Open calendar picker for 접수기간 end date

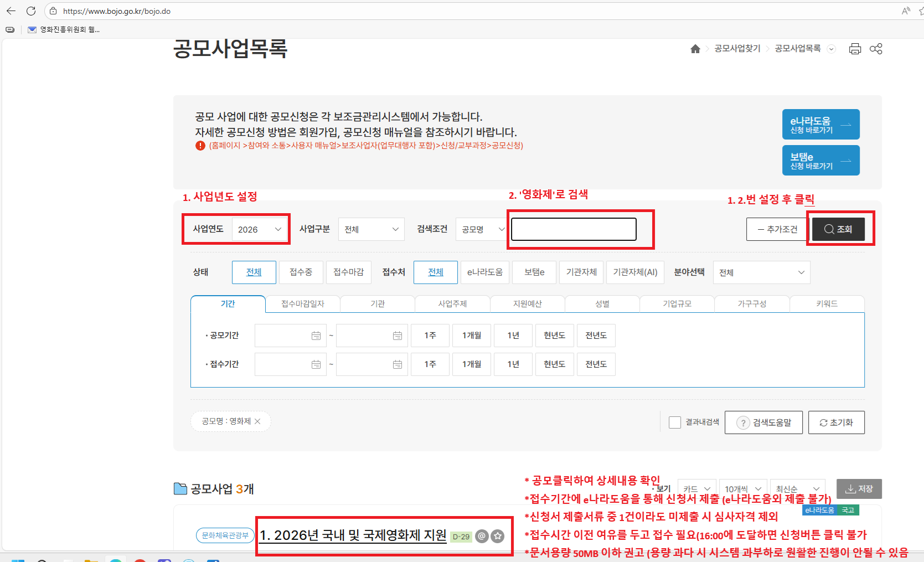(398, 364)
